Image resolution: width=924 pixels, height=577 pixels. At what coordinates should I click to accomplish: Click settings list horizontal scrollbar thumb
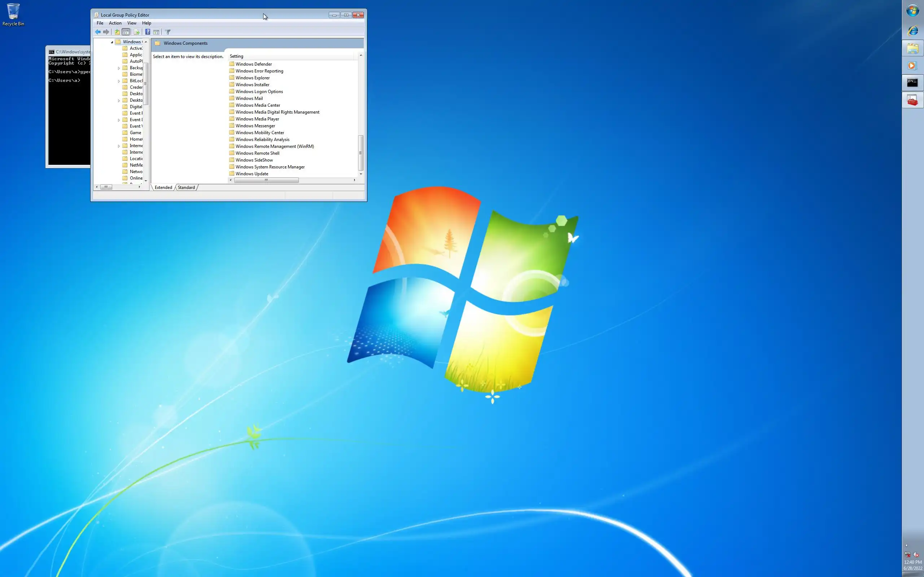(266, 180)
